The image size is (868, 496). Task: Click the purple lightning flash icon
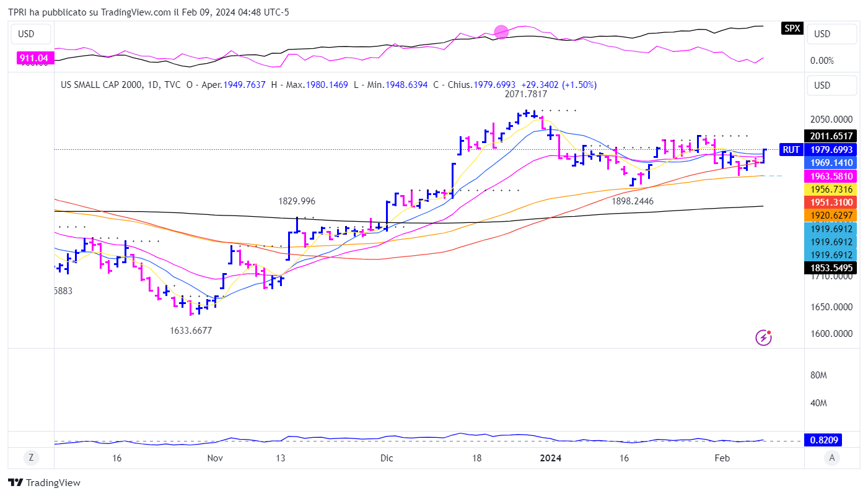(x=764, y=337)
